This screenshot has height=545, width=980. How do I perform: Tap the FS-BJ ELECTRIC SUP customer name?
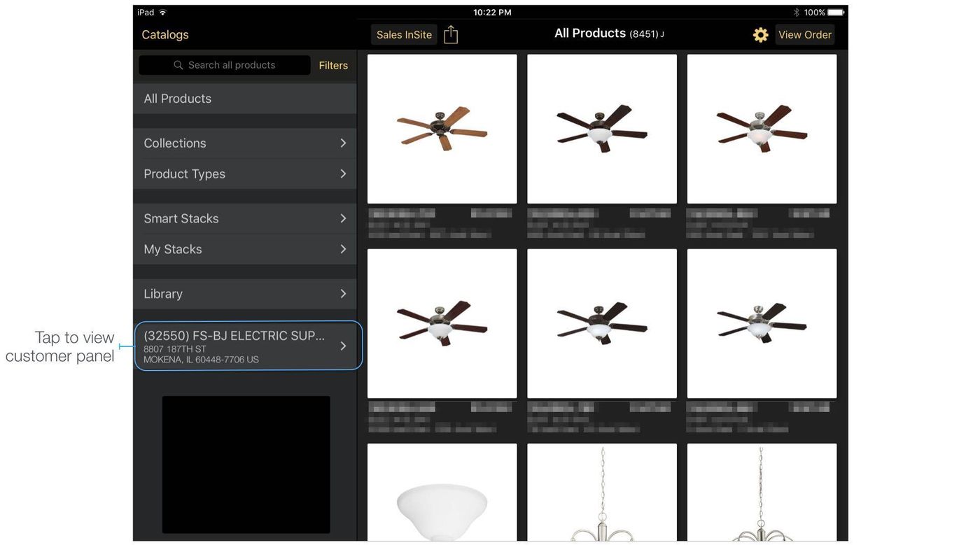pyautogui.click(x=234, y=336)
